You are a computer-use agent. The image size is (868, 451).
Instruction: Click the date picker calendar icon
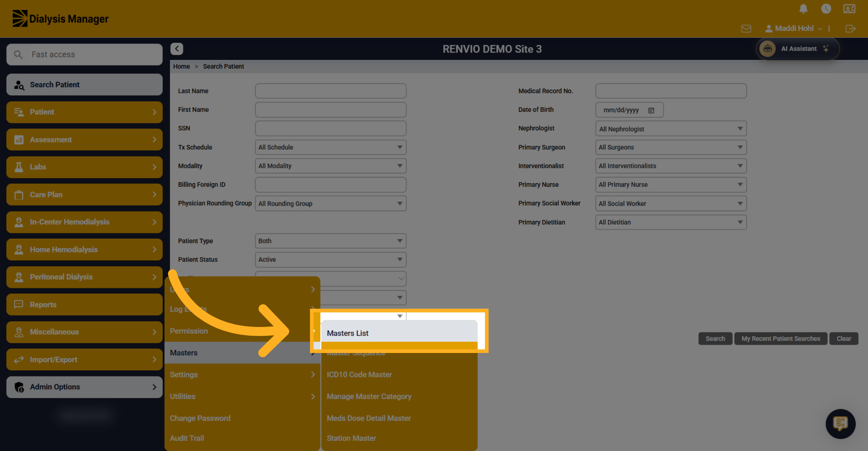point(651,110)
